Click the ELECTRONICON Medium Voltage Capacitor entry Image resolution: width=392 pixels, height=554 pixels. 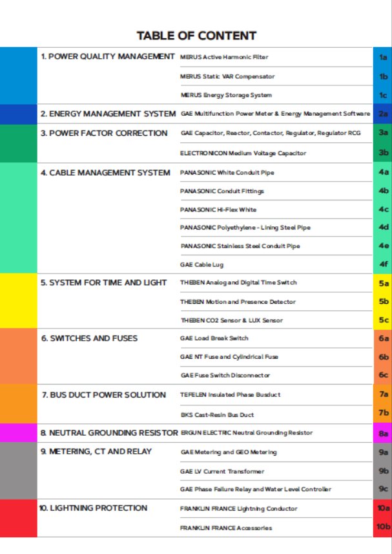[x=243, y=153]
